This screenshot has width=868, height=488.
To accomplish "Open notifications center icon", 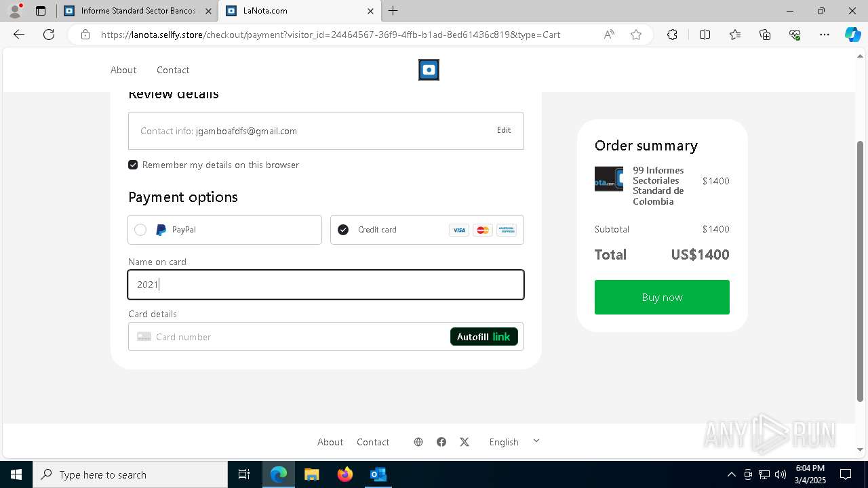I will [846, 474].
